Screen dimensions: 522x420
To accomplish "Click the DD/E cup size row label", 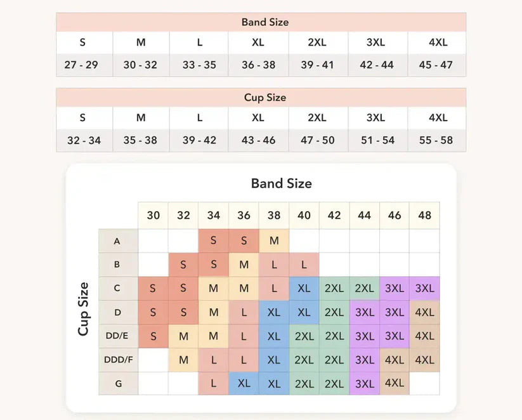I will coord(118,336).
